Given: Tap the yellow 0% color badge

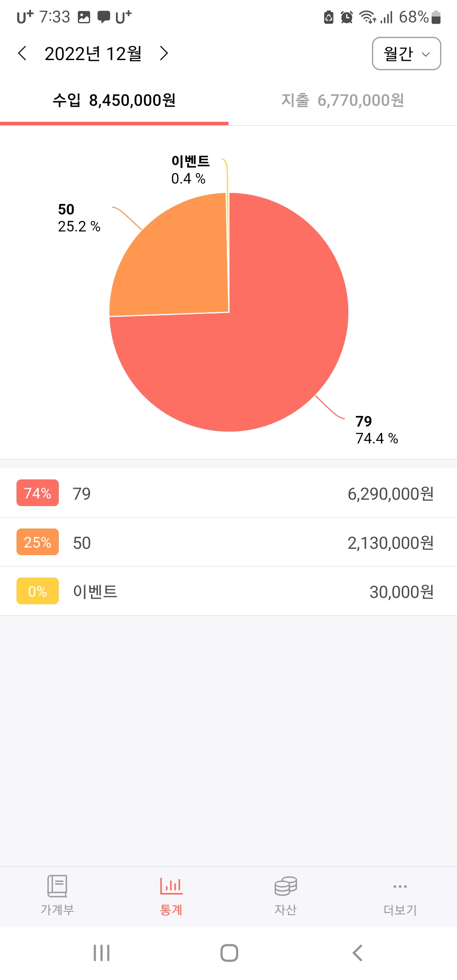Looking at the screenshot, I should coord(38,591).
